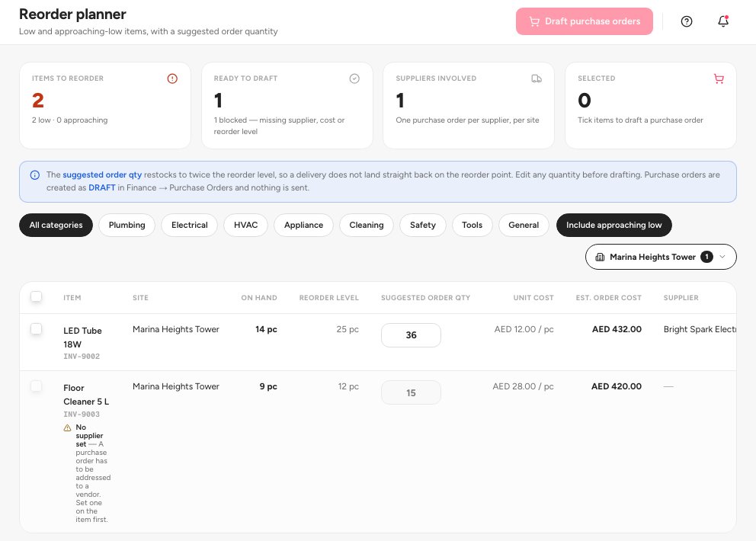The image size is (756, 541).
Task: Click the Est. Order Cost column header
Action: (608, 298)
